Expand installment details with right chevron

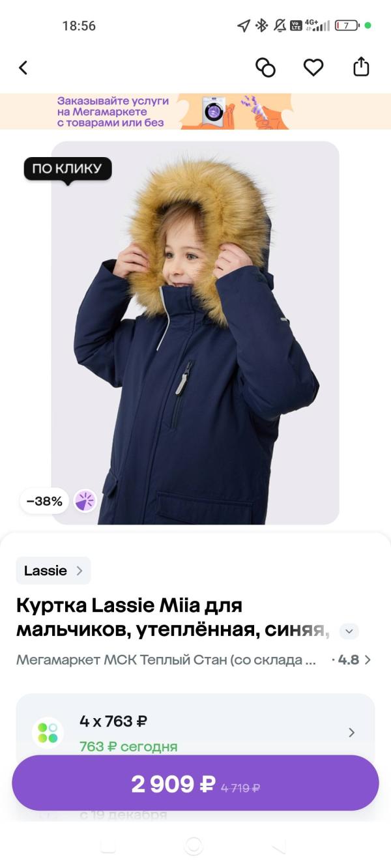coord(352,732)
